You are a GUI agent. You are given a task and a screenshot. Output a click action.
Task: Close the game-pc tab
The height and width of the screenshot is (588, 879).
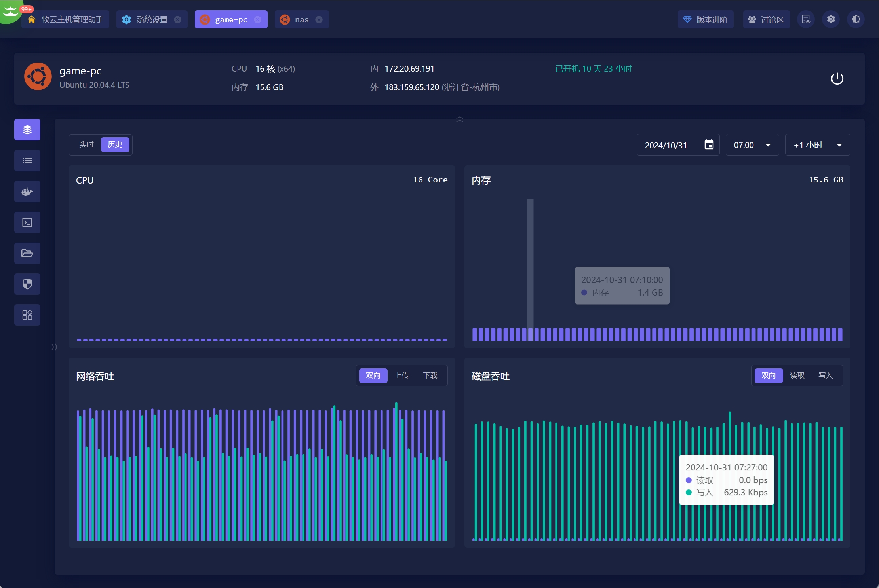pos(258,19)
